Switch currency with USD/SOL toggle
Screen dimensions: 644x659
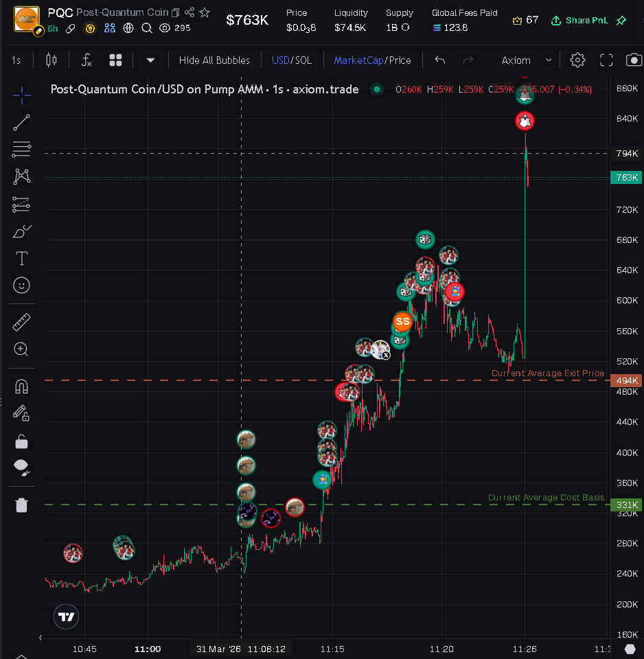pyautogui.click(x=292, y=60)
